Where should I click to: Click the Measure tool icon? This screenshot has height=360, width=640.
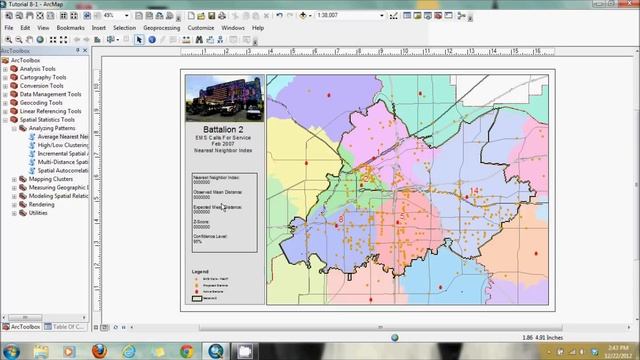(x=186, y=40)
